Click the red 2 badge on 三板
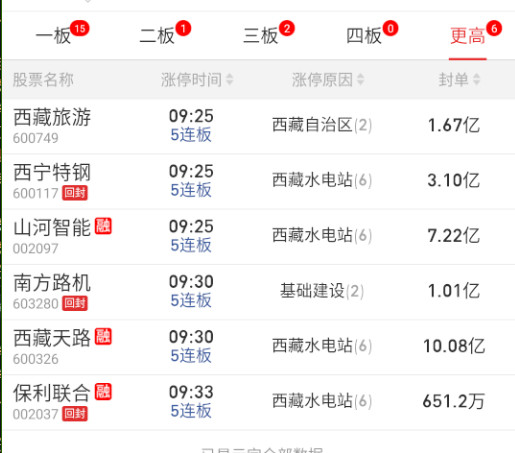The height and width of the screenshot is (453, 515). tap(287, 29)
